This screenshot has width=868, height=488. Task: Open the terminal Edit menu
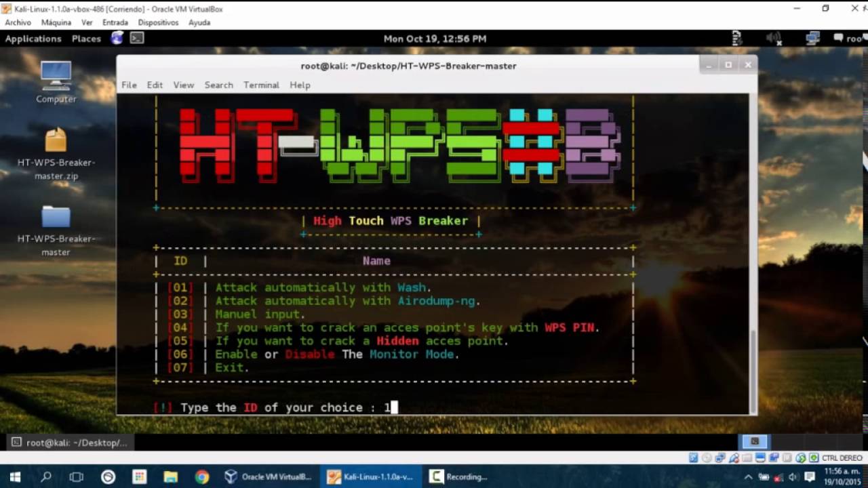click(155, 85)
